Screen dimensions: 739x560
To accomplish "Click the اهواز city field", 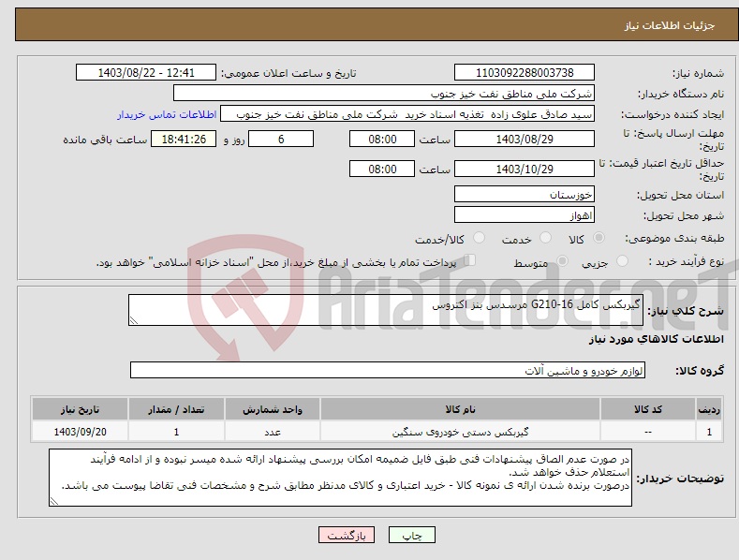I will 525,215.
